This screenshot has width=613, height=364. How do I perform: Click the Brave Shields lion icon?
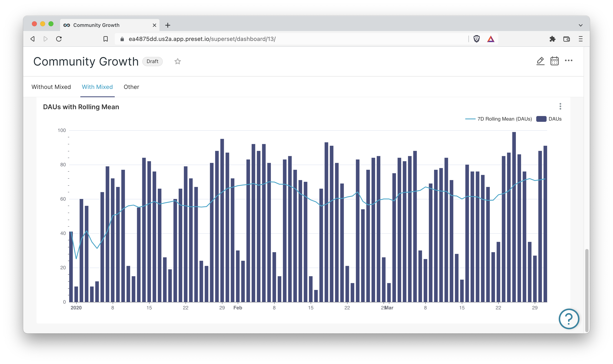[x=477, y=39]
